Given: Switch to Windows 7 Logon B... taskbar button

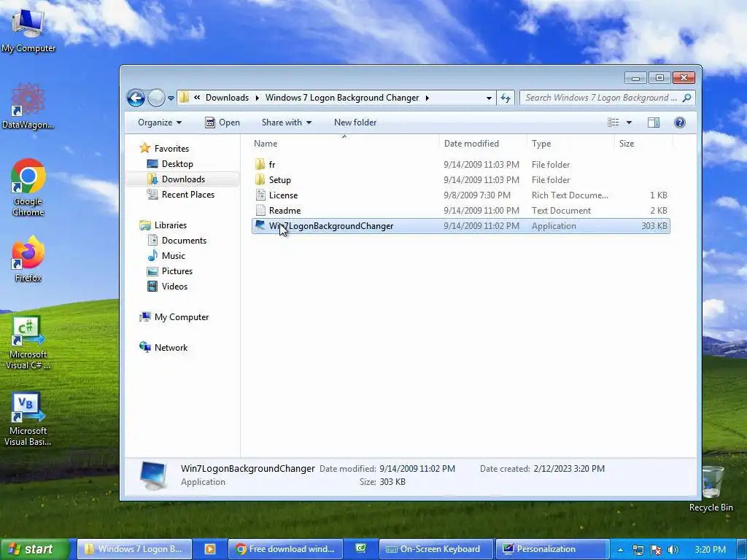Looking at the screenshot, I should coord(134,549).
